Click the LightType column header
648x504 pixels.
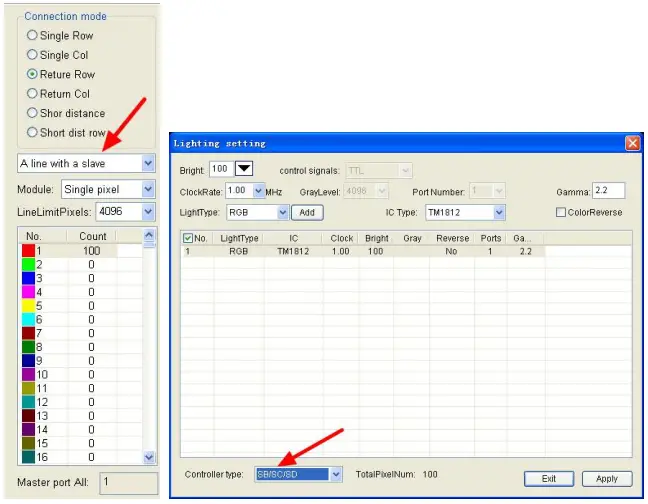(x=239, y=238)
